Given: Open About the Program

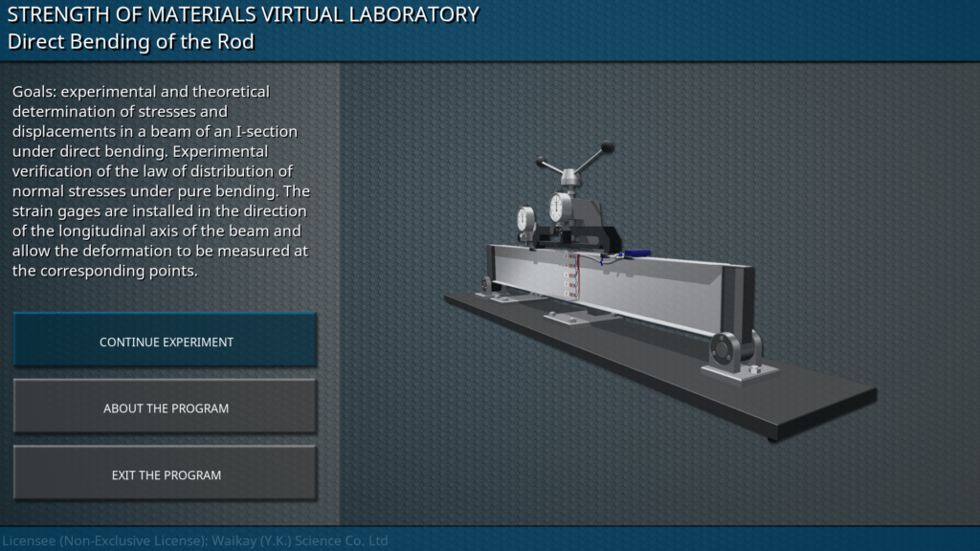Looking at the screenshot, I should pyautogui.click(x=166, y=408).
